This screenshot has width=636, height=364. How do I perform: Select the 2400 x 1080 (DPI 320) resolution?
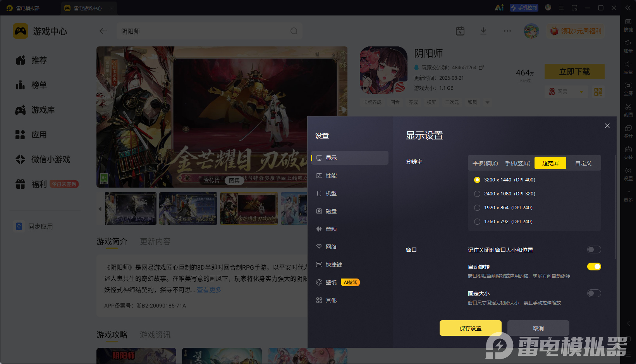pyautogui.click(x=477, y=194)
